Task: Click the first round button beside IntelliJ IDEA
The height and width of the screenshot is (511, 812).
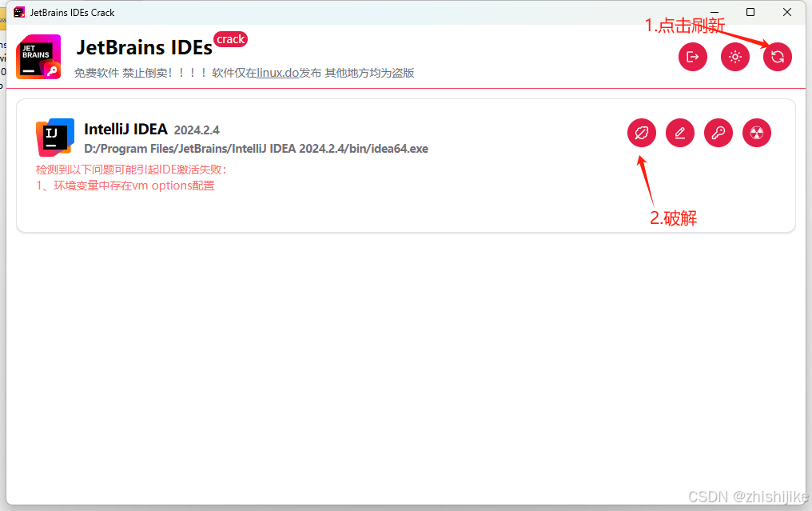Action: [642, 134]
